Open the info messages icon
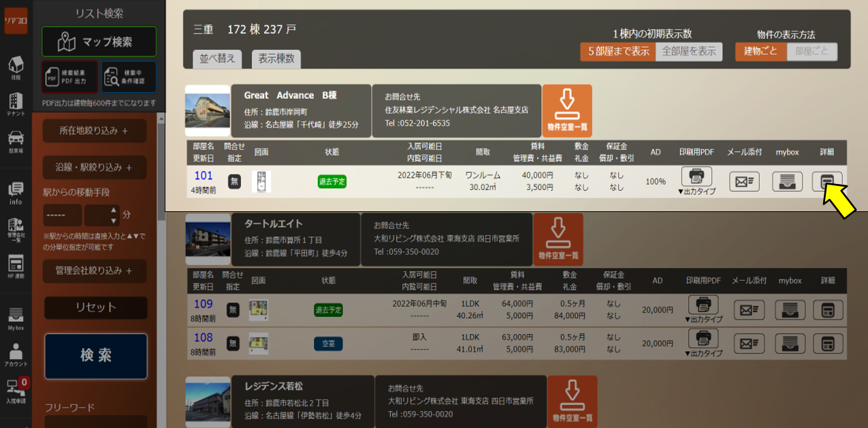Screen dimensions: 868x428 click(x=16, y=193)
